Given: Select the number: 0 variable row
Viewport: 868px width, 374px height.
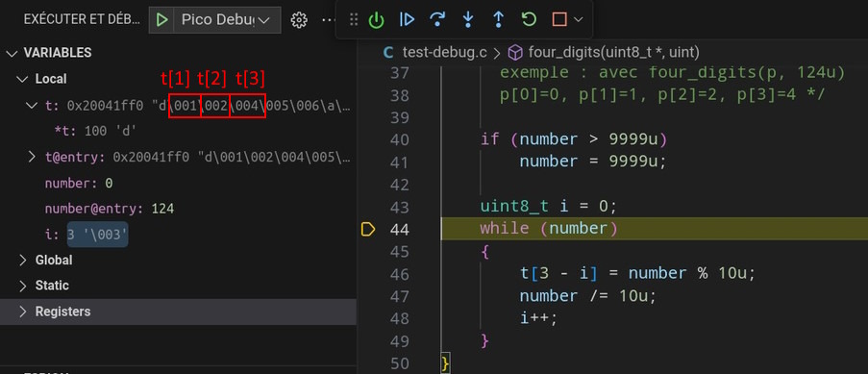Looking at the screenshot, I should coord(178,183).
